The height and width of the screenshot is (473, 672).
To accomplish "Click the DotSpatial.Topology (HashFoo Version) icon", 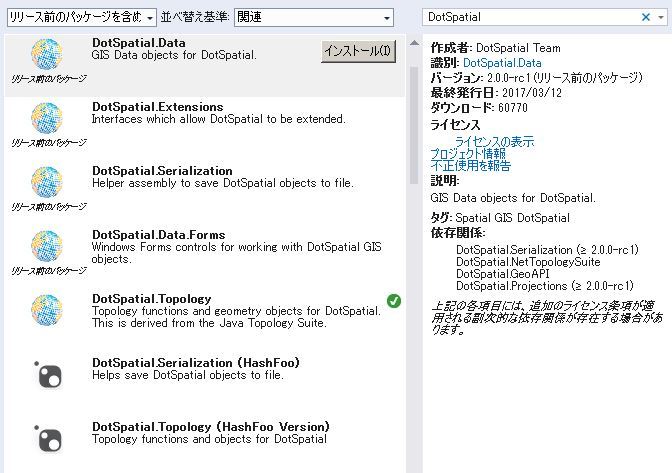I will coord(48,438).
